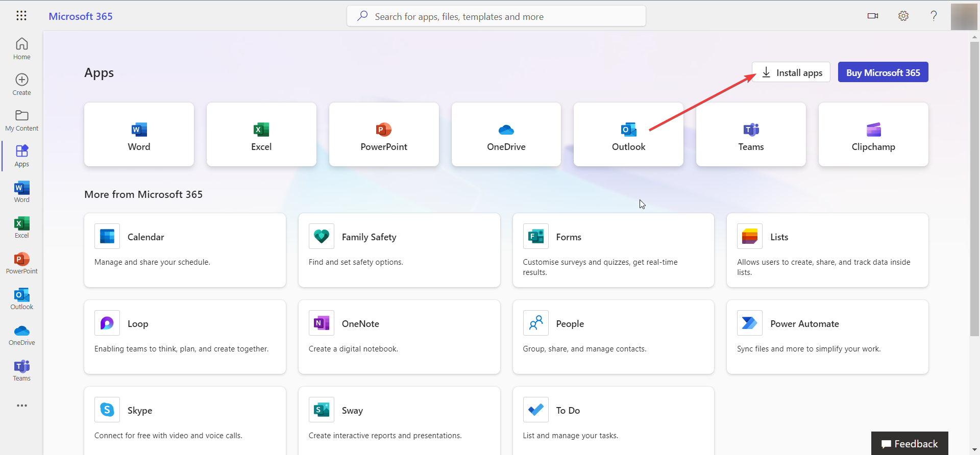The height and width of the screenshot is (455, 980).
Task: Open Word from the sidebar
Action: (22, 192)
